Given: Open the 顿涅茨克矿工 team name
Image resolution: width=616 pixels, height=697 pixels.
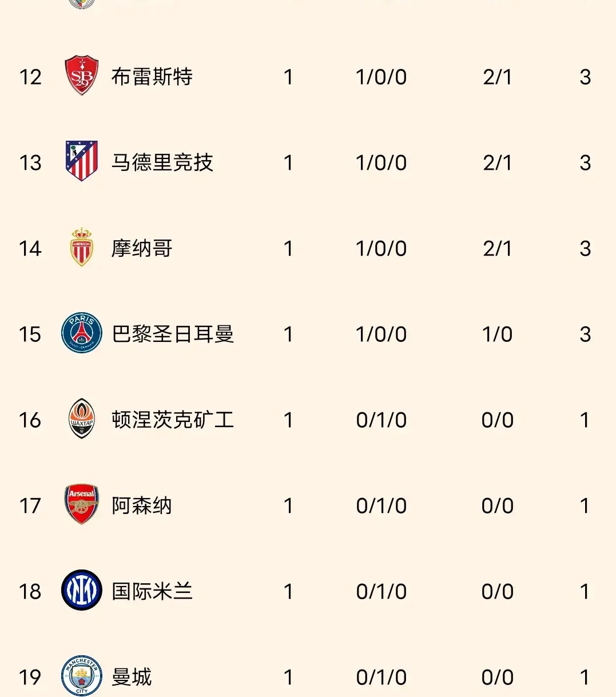Looking at the screenshot, I should [x=172, y=420].
